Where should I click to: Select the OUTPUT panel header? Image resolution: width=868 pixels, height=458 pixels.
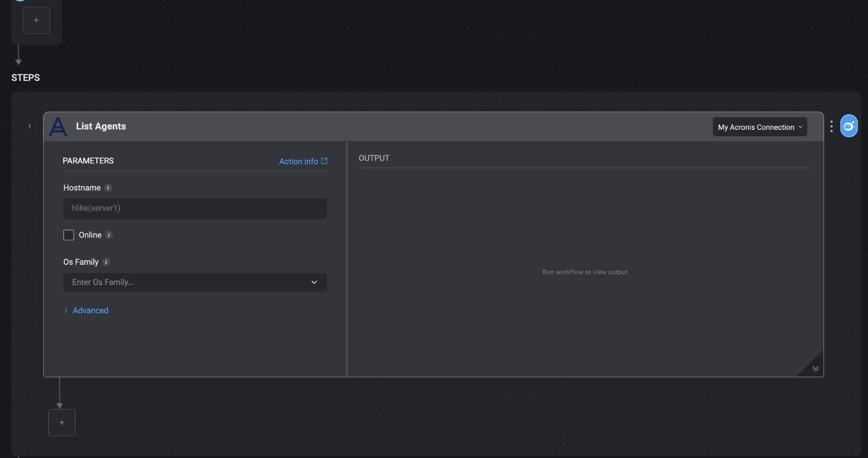(374, 158)
